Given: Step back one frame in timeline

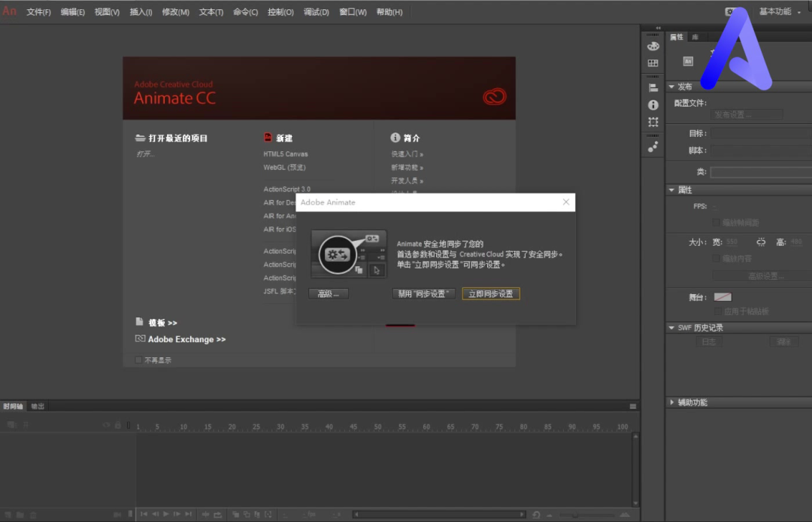Looking at the screenshot, I should tap(155, 514).
